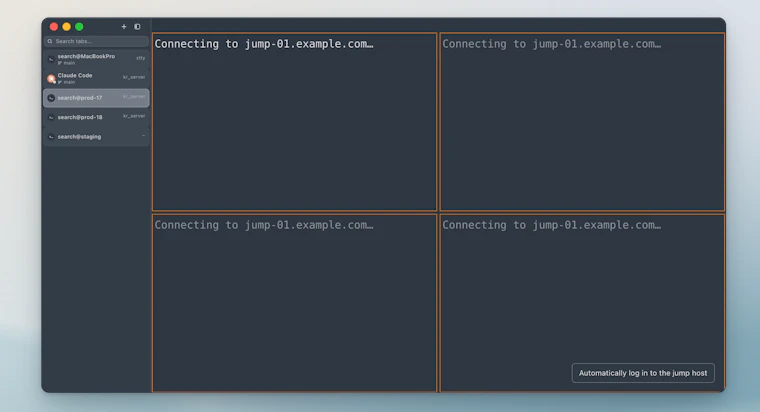760x412 pixels.
Task: Open the search@prod-18 tab
Action: tap(96, 117)
